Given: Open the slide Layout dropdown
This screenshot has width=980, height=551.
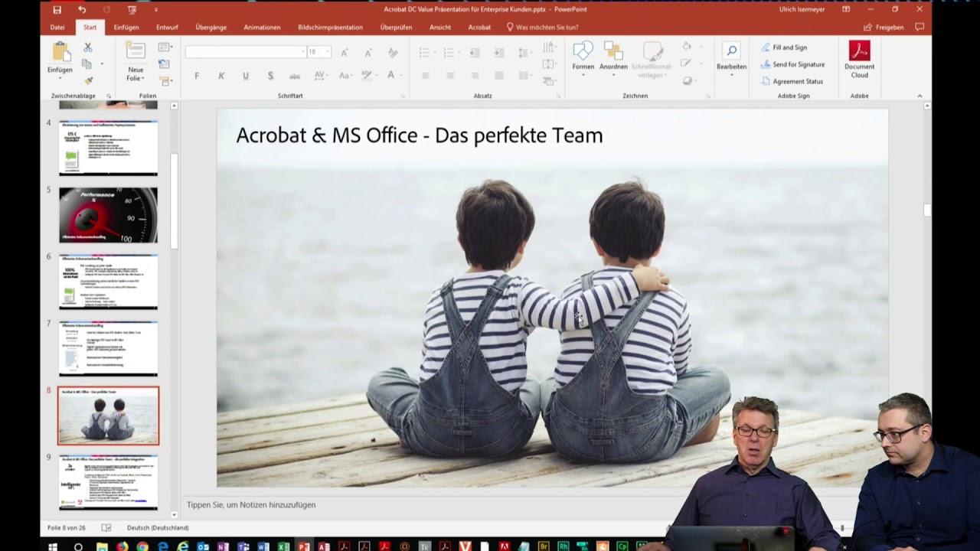Looking at the screenshot, I should [x=165, y=47].
